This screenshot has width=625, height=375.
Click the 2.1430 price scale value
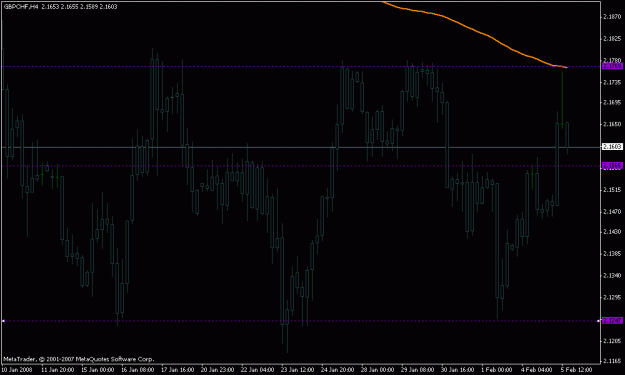612,232
